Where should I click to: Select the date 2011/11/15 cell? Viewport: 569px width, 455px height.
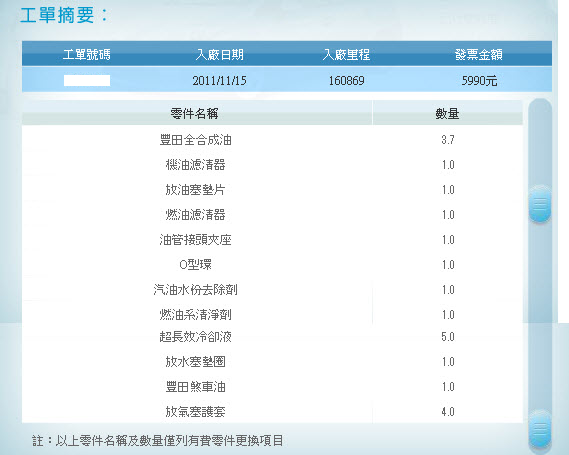point(220,80)
